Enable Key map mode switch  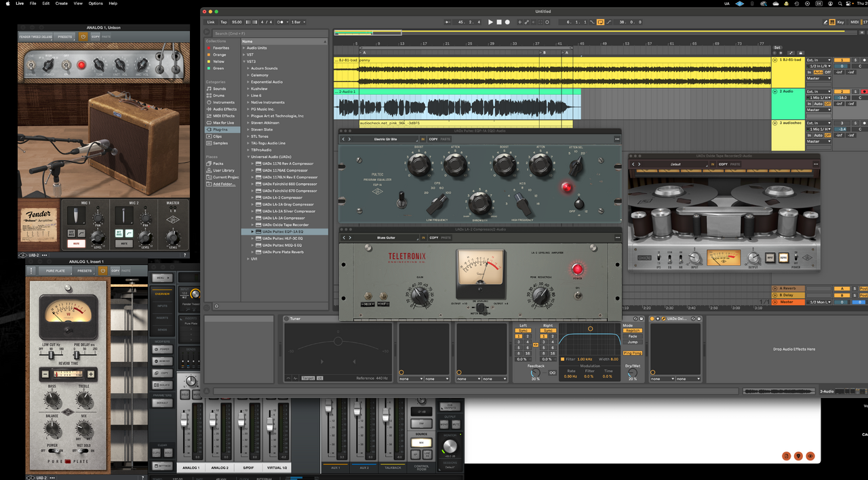pos(841,22)
